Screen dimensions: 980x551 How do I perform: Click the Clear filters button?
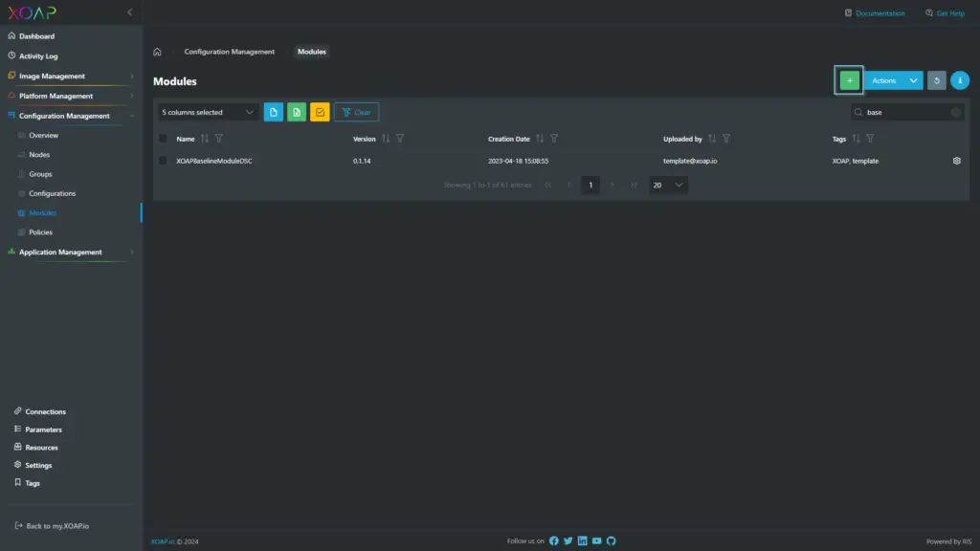356,113
